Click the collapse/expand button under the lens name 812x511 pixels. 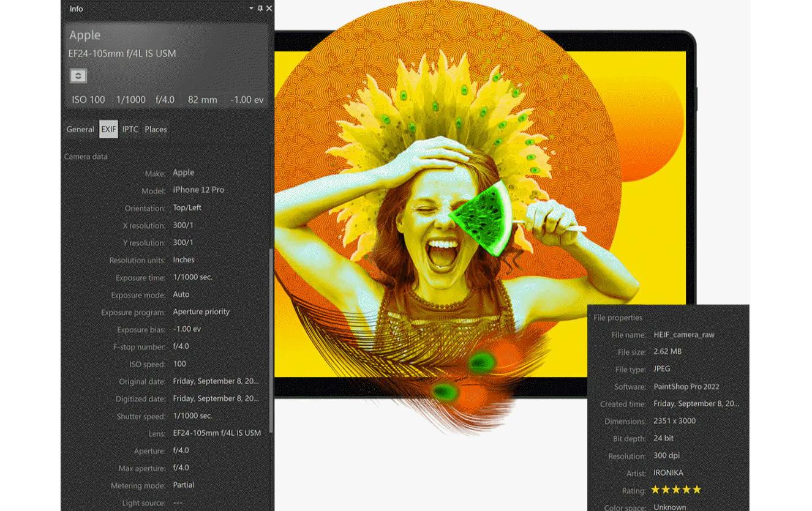coord(78,76)
